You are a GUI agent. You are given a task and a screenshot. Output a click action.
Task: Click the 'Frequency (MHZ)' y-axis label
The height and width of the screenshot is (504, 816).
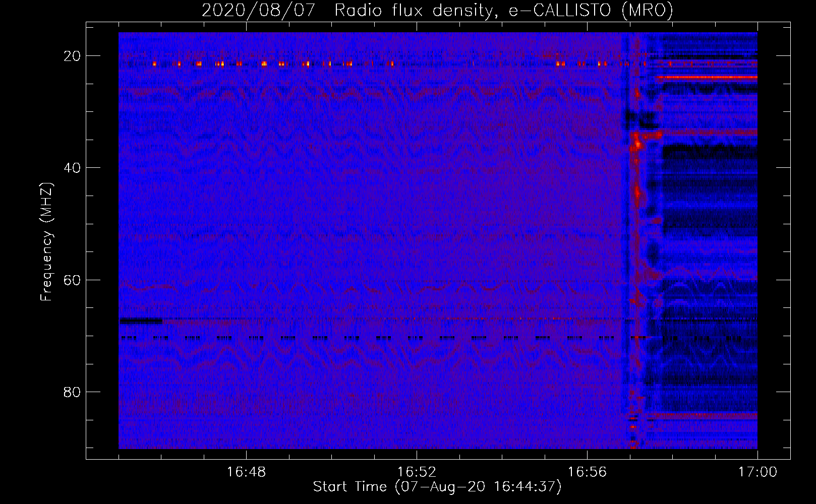click(46, 241)
